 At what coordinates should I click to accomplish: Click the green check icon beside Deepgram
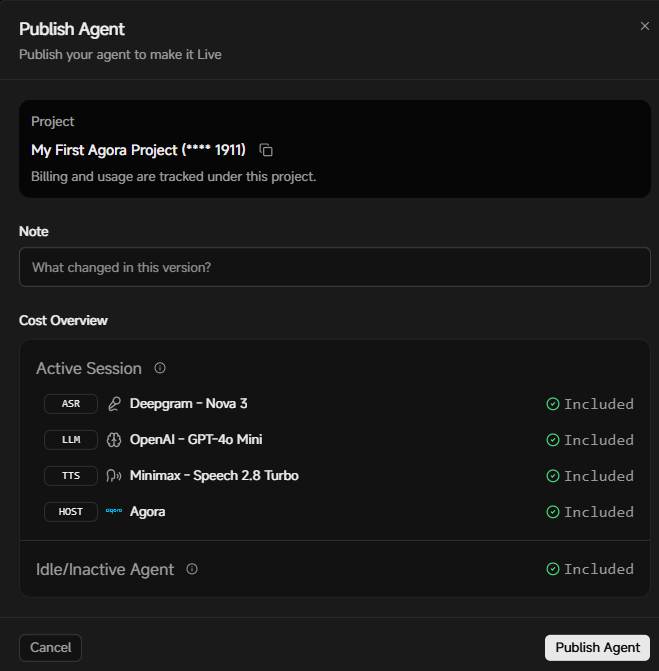pos(553,404)
